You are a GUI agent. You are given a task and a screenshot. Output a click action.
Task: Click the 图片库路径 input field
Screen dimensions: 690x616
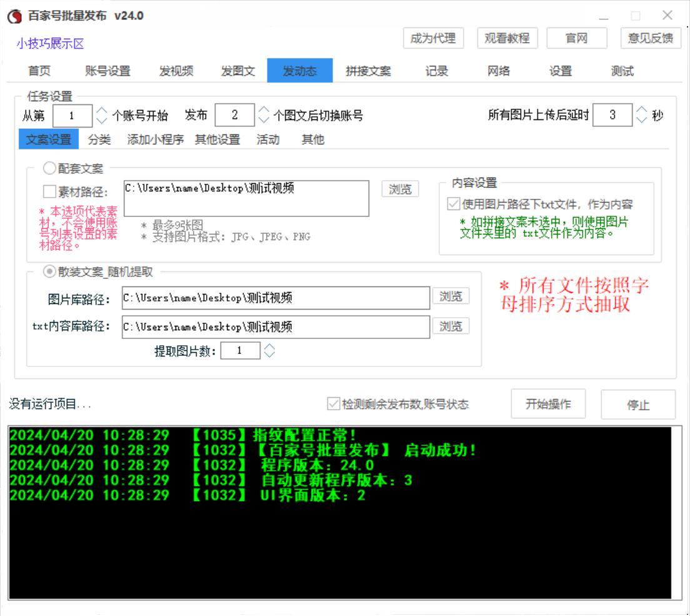[276, 298]
